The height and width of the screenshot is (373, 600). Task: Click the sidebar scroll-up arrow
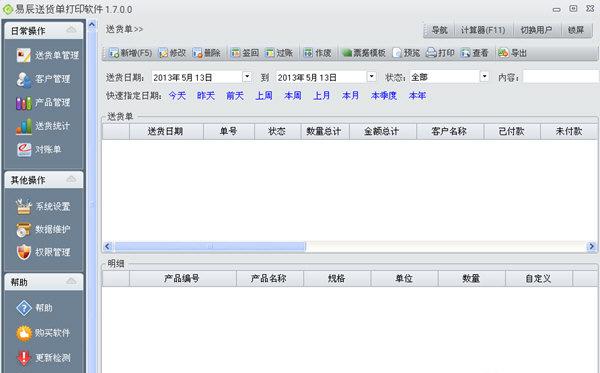[92, 26]
